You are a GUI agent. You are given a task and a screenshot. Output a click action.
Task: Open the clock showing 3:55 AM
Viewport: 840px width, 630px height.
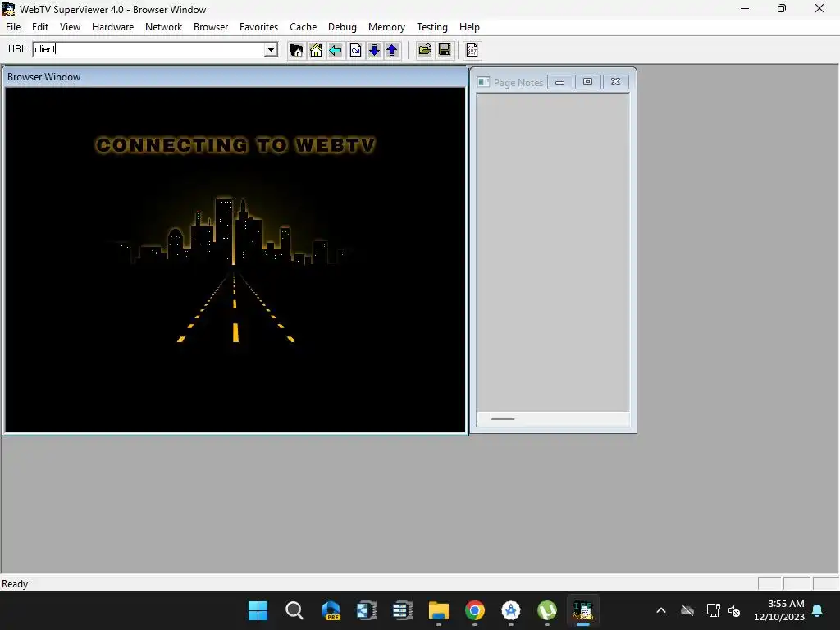[x=779, y=610]
